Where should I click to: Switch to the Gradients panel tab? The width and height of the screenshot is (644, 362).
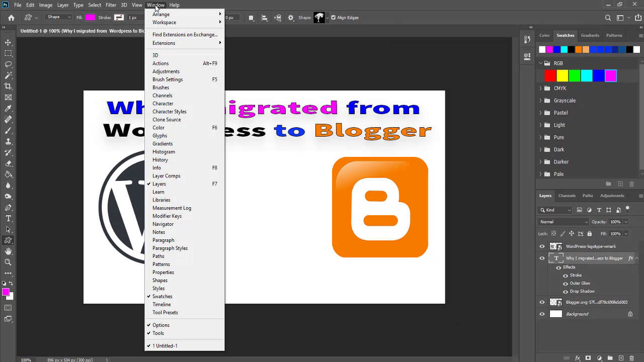pos(590,35)
